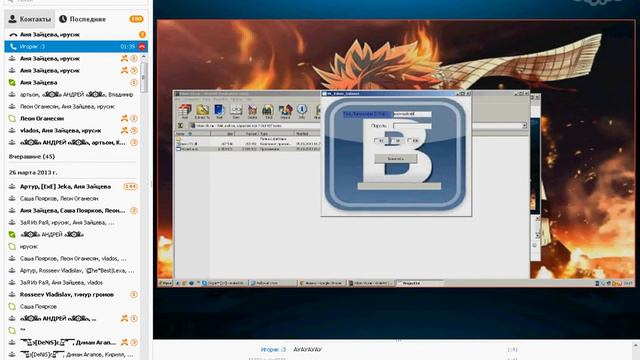Click the add-contact icon on the vlados, Аня Зайцева row
Screen dimensions: 640x360
pyautogui.click(x=124, y=130)
